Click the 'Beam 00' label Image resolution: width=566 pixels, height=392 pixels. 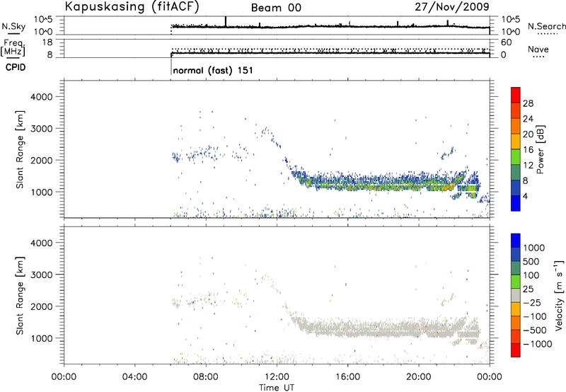coord(276,8)
